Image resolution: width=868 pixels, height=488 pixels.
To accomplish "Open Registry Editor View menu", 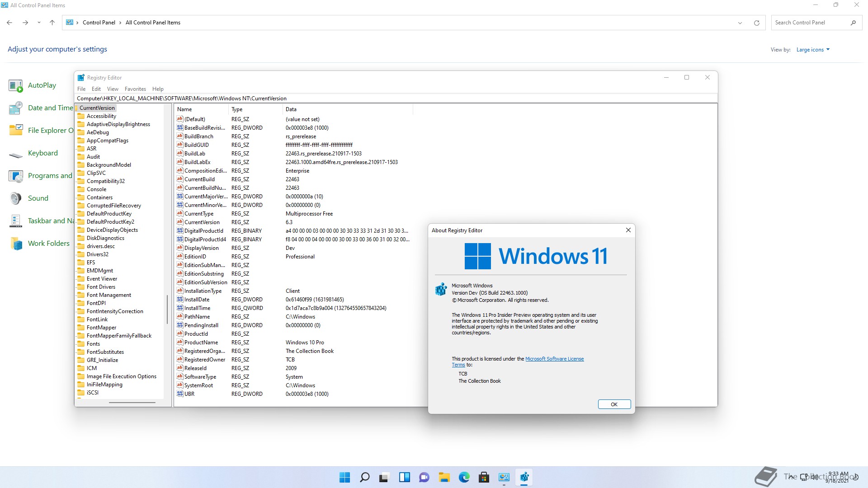I will pyautogui.click(x=113, y=89).
